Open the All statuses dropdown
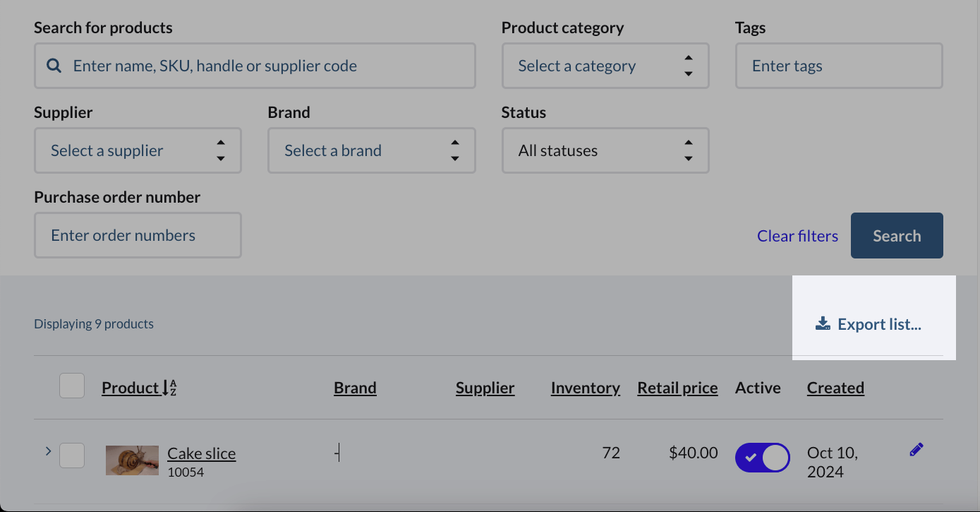The height and width of the screenshot is (512, 980). tap(605, 150)
